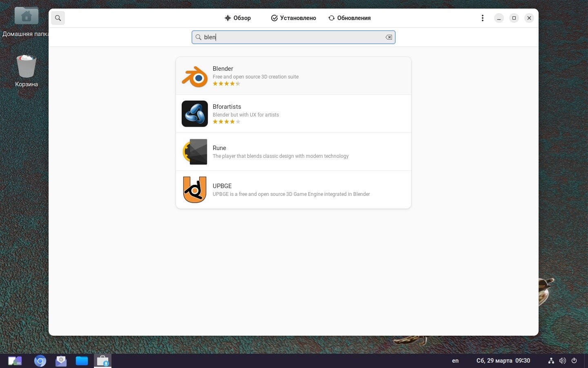The image size is (588, 368).
Task: Open the UPBGE result title
Action: point(222,186)
